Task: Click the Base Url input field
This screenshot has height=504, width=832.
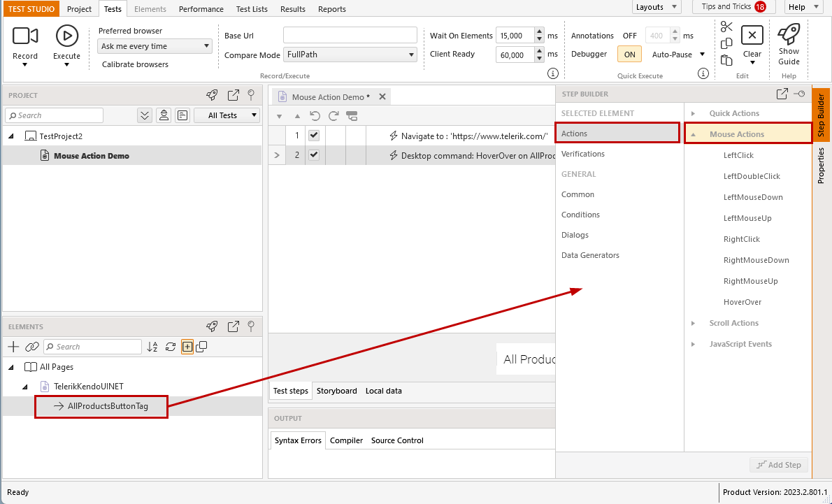Action: click(x=350, y=36)
